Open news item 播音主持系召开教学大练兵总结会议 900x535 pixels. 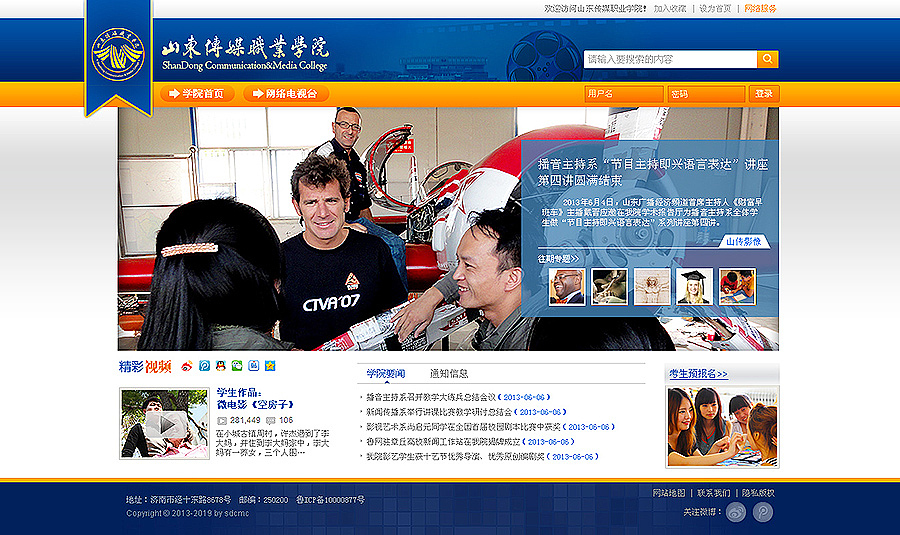coord(431,397)
